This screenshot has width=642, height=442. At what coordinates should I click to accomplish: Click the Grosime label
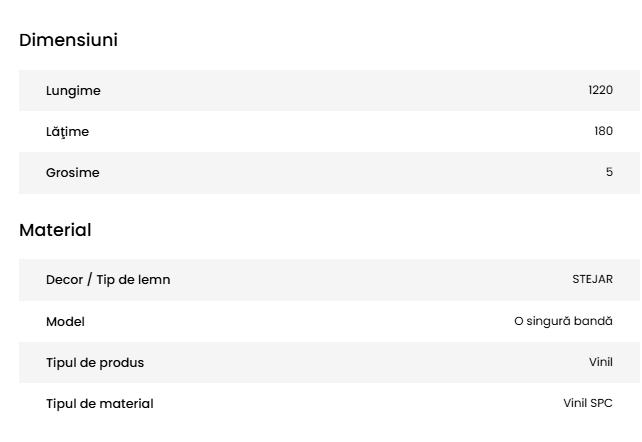(x=72, y=173)
